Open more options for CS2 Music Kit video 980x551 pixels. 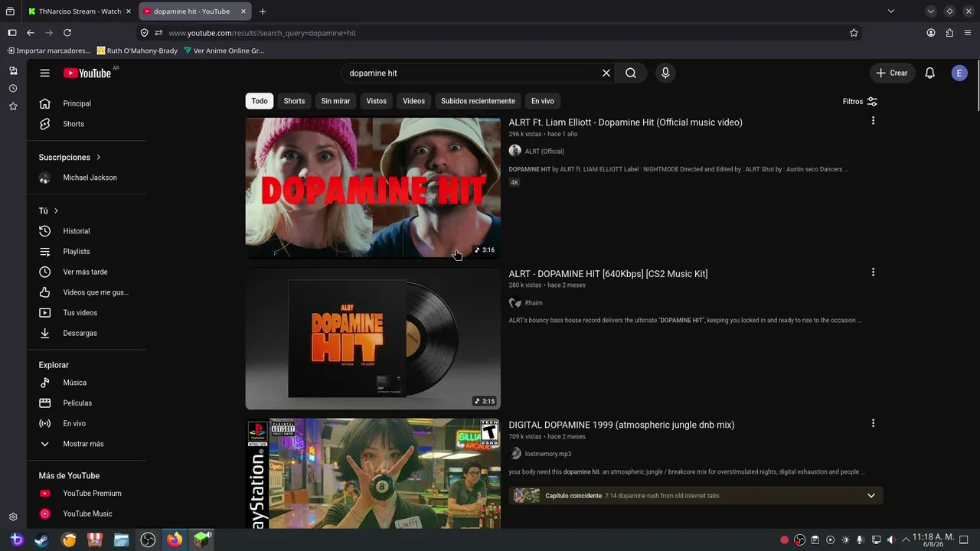point(873,272)
